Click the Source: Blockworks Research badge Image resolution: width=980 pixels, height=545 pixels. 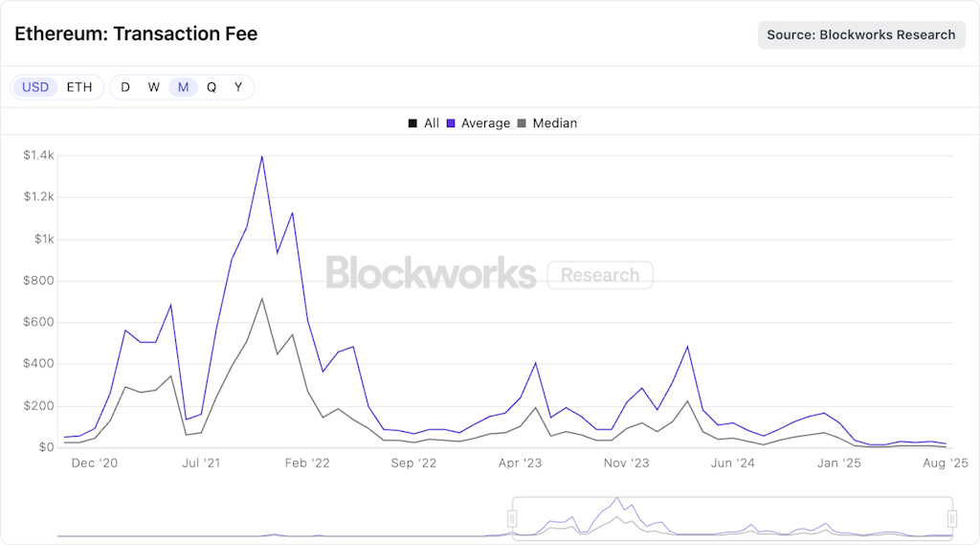tap(861, 35)
